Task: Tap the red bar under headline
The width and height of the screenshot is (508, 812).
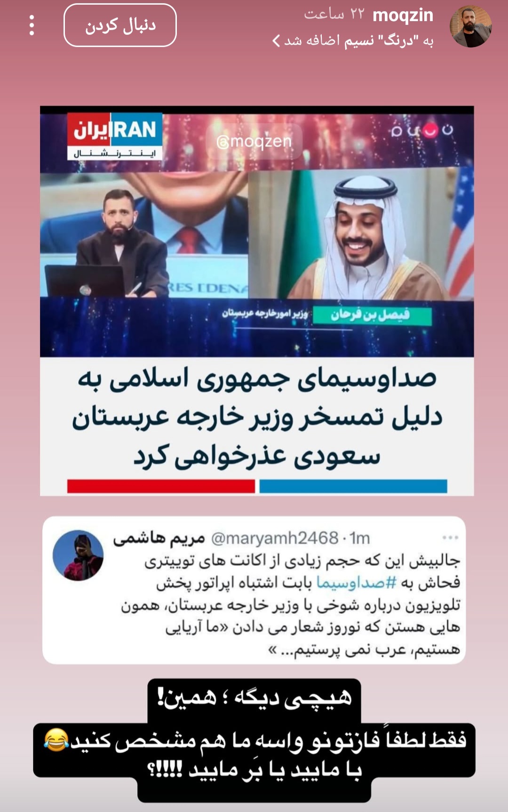Action: point(161,486)
